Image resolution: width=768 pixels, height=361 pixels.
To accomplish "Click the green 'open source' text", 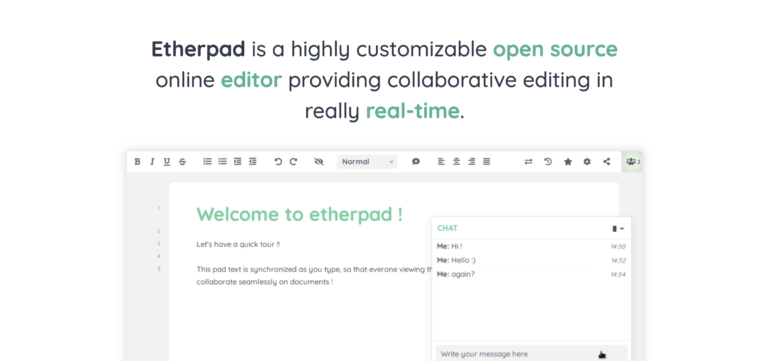I will tap(555, 49).
